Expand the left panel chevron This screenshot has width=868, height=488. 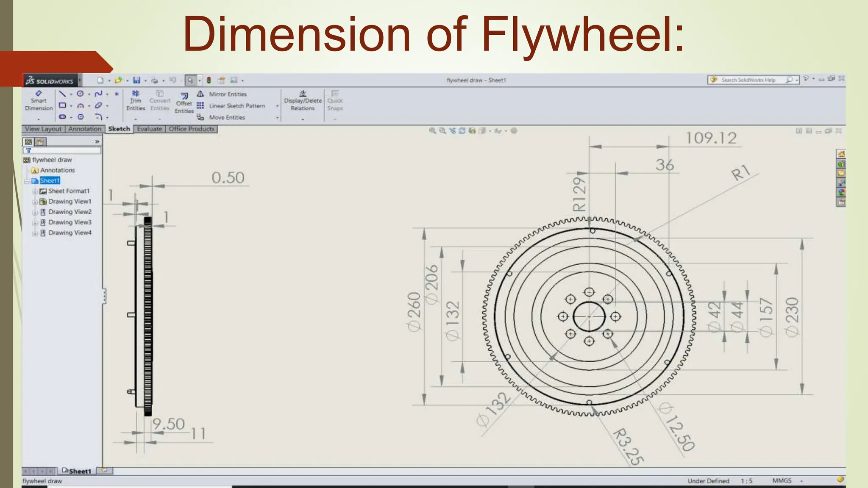(x=97, y=141)
